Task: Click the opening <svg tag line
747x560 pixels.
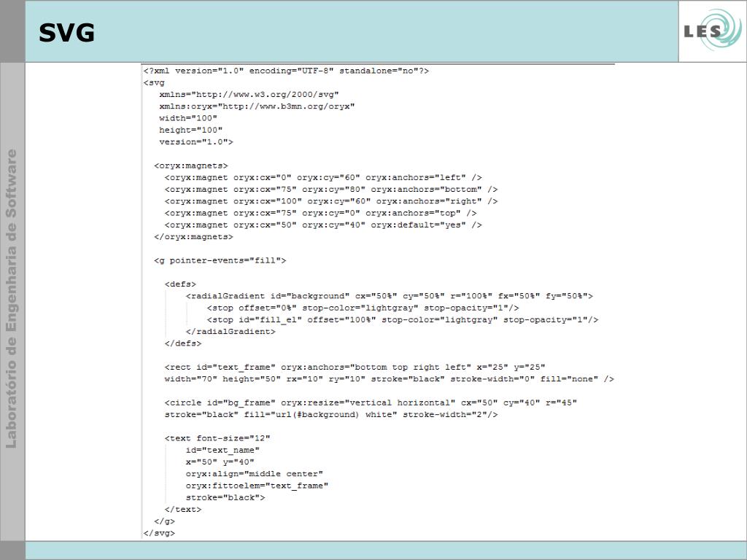Action: click(154, 82)
